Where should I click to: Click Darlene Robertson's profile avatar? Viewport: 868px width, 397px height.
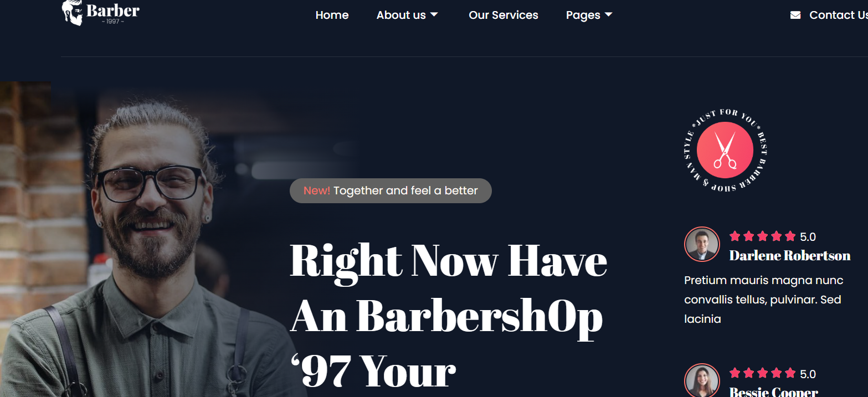pyautogui.click(x=702, y=244)
